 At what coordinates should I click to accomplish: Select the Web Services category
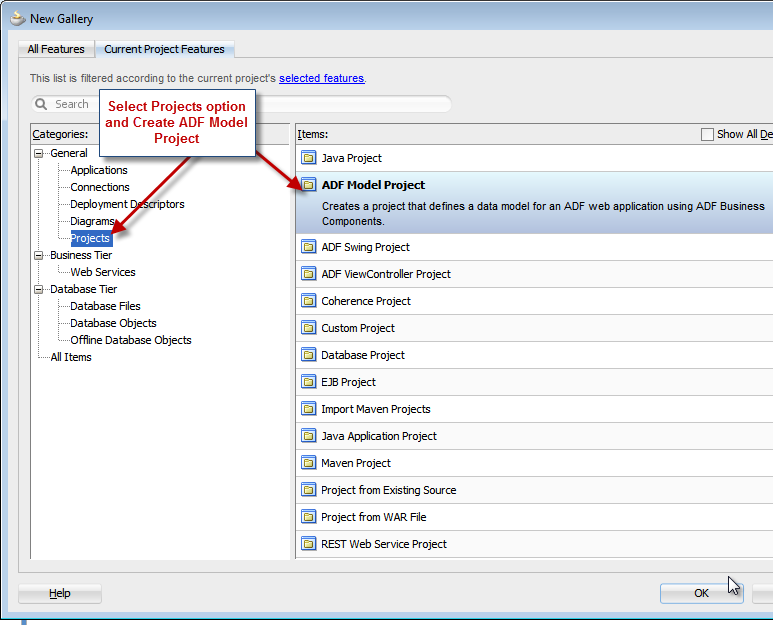(x=103, y=272)
